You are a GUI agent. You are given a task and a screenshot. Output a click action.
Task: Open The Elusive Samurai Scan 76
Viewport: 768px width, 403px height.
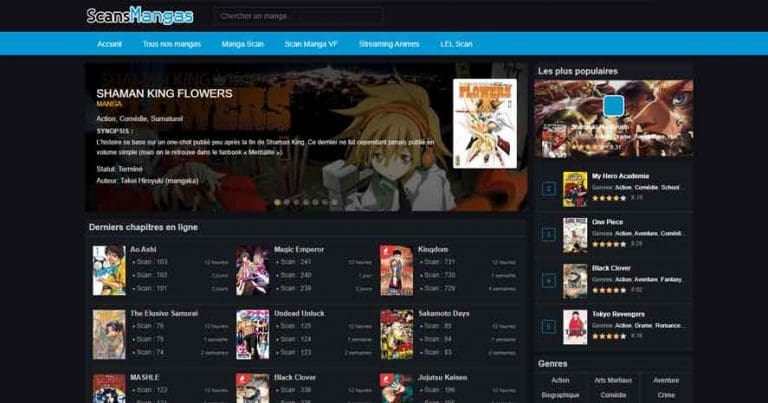point(148,326)
